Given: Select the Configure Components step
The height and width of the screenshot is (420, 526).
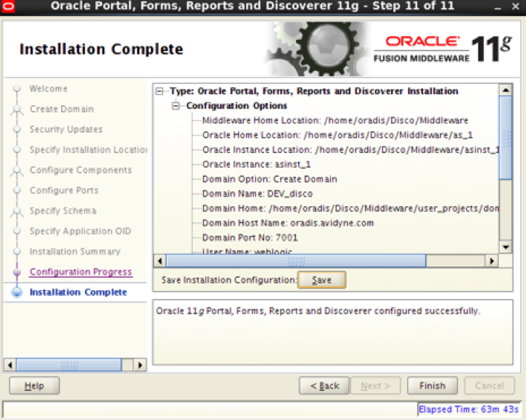Looking at the screenshot, I should (x=81, y=170).
